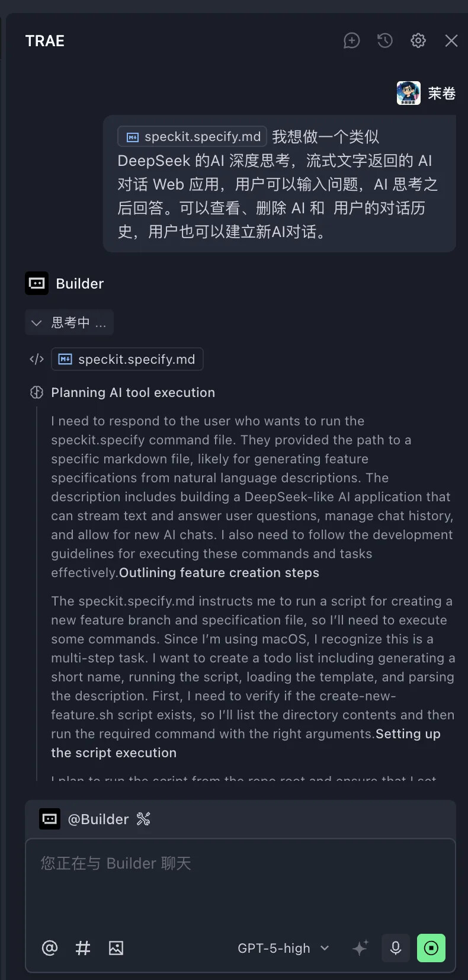The width and height of the screenshot is (468, 980).
Task: Open the tools icon beside @Builder
Action: point(143,819)
